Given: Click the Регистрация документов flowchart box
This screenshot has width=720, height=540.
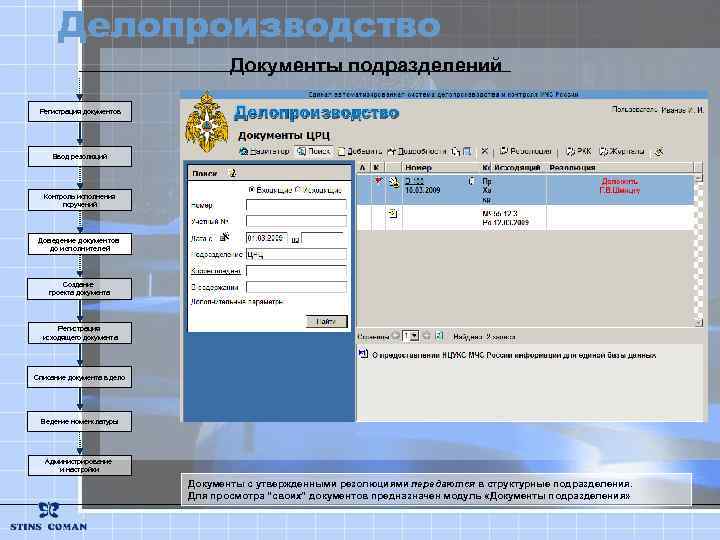Looking at the screenshot, I should 80,112.
